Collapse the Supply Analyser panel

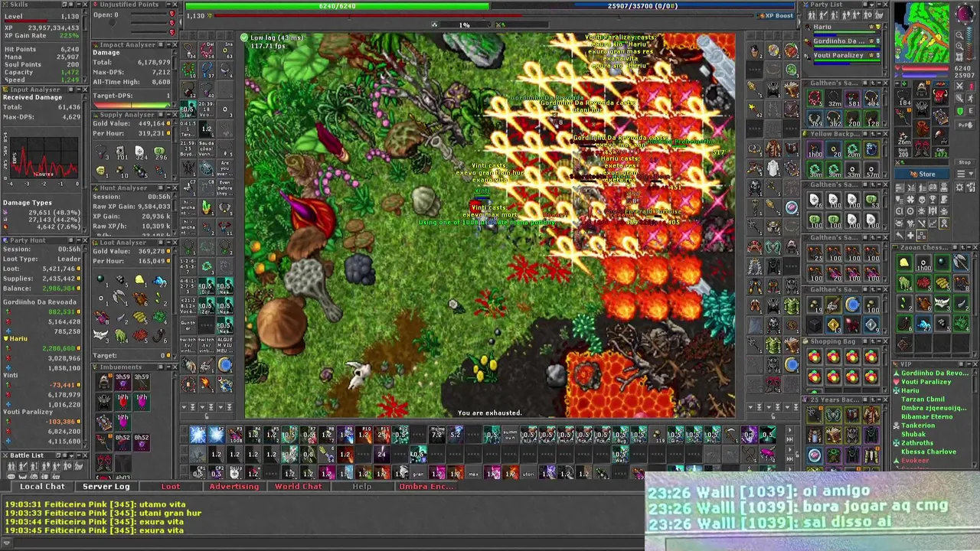pyautogui.click(x=168, y=115)
